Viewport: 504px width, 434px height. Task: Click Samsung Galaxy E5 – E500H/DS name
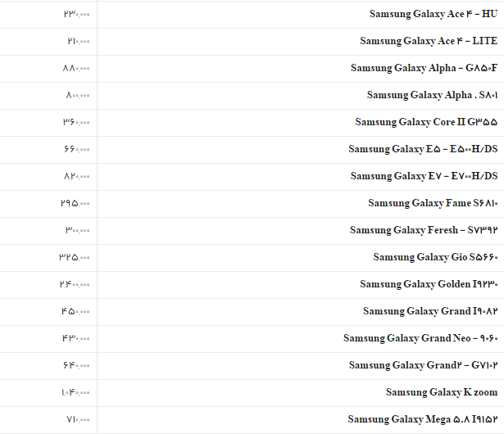point(423,149)
